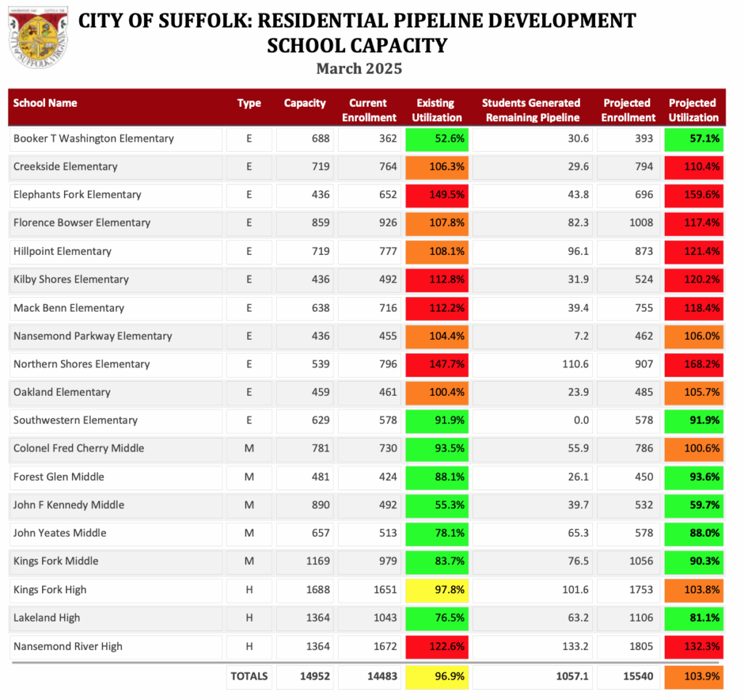Image resolution: width=744 pixels, height=700 pixels.
Task: Select the Creekside Elementary school name
Action: click(x=65, y=167)
